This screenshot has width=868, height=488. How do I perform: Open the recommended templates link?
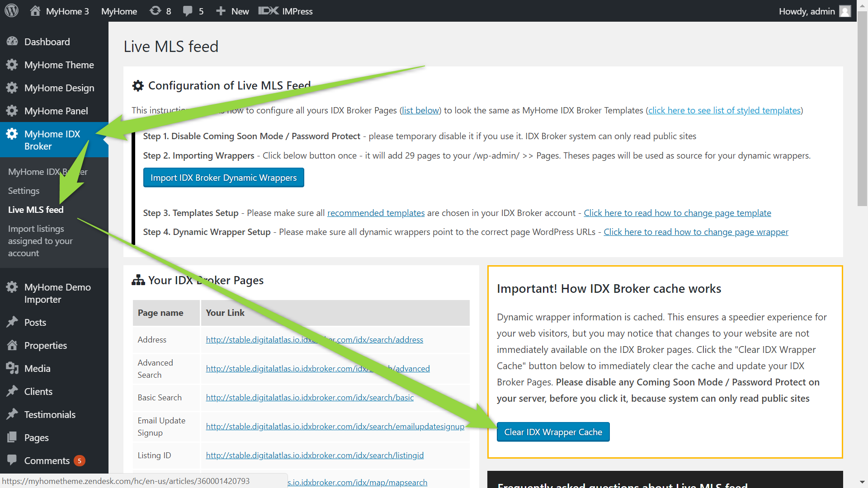click(x=376, y=213)
